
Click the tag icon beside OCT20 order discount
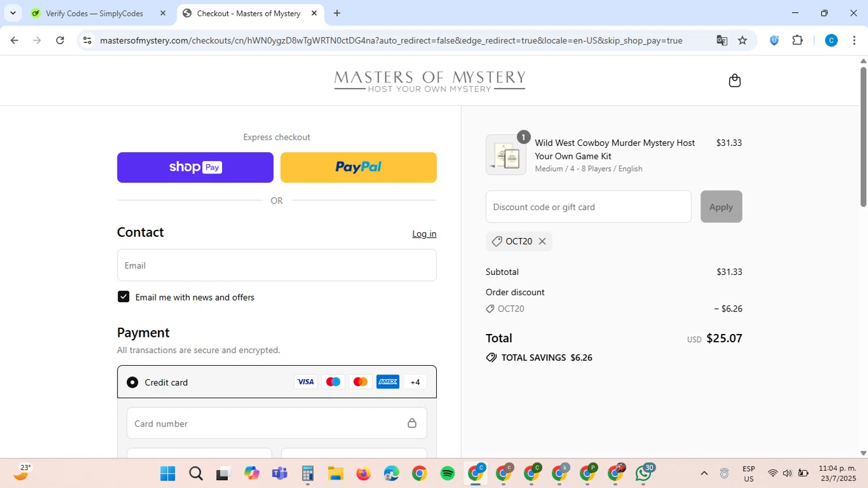(x=490, y=309)
